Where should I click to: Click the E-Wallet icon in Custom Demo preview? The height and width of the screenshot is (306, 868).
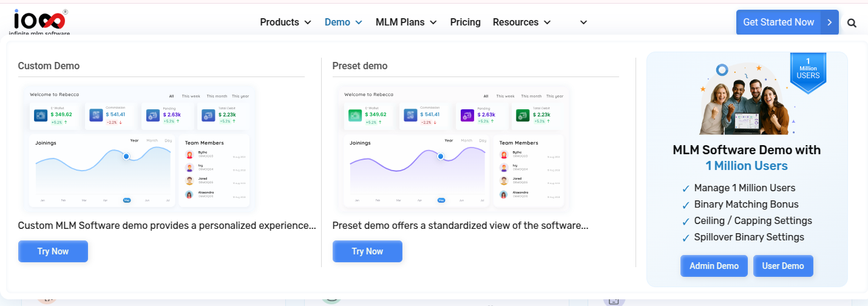coord(41,115)
